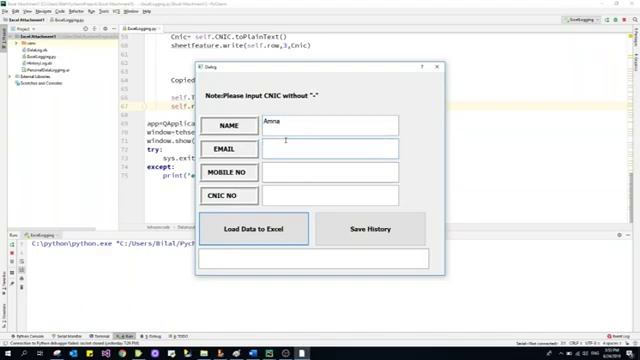Expand the venv folder in project tree
This screenshot has height=360, width=640.
click(16, 43)
